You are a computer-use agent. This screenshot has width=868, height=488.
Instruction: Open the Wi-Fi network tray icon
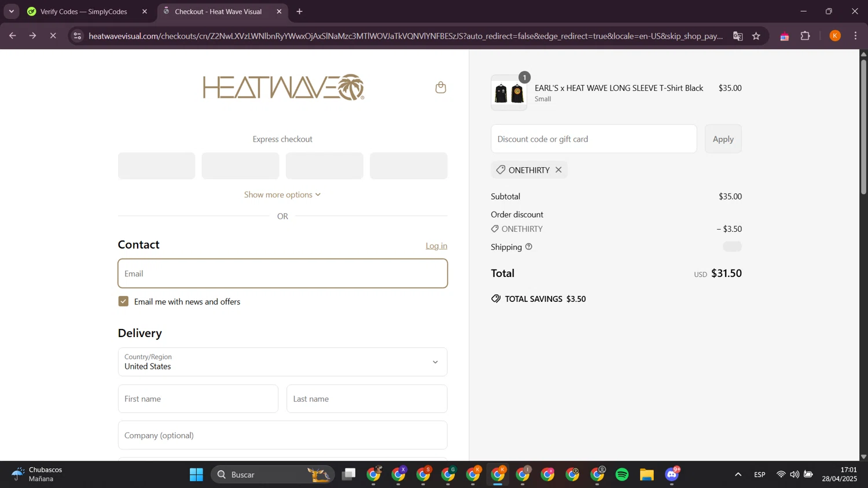point(781,475)
